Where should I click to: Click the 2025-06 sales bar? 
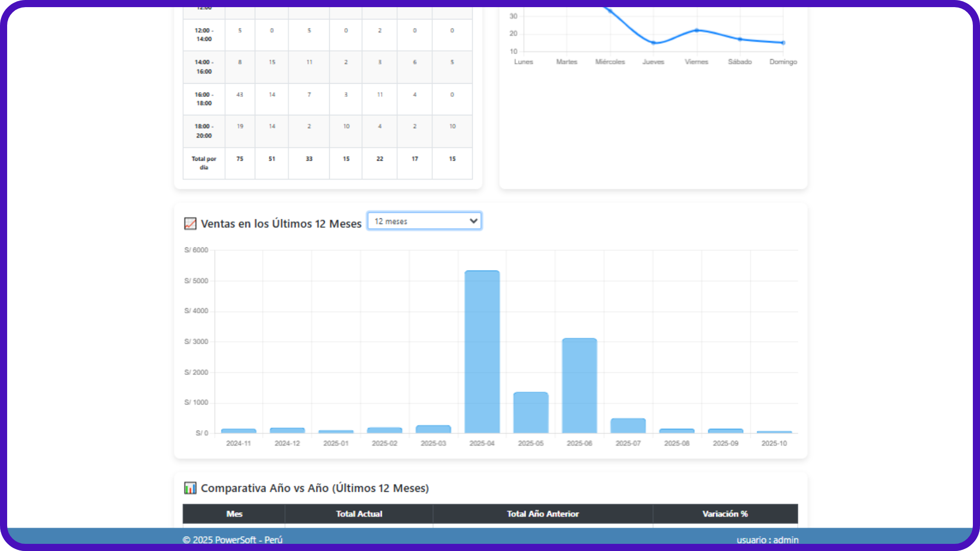(x=579, y=386)
